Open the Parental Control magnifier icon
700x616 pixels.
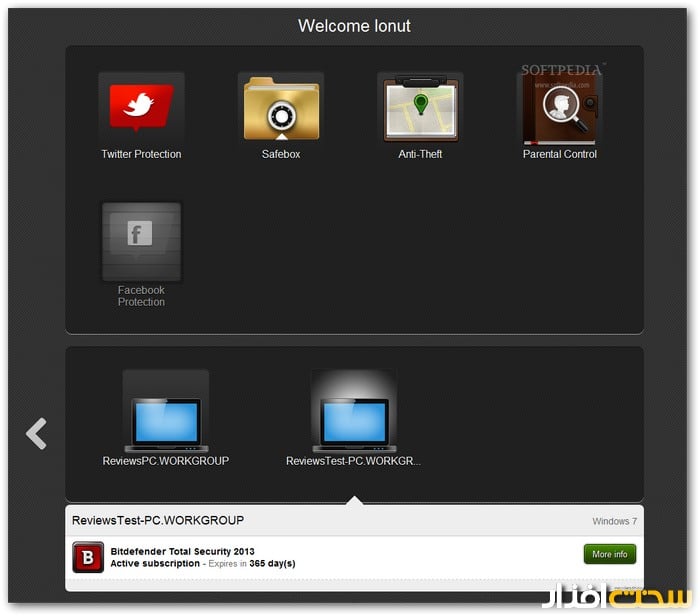click(559, 109)
